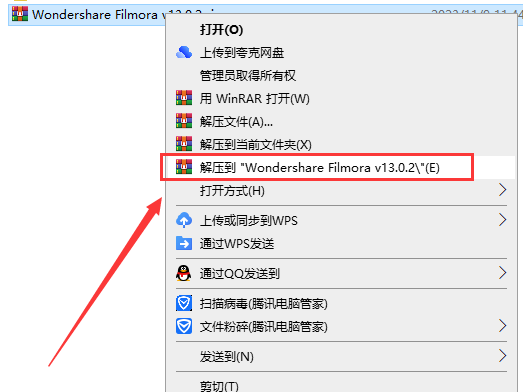Click the shield icon beside 文件粉碎(腾讯电脑管家)
The height and width of the screenshot is (392, 523).
click(184, 326)
